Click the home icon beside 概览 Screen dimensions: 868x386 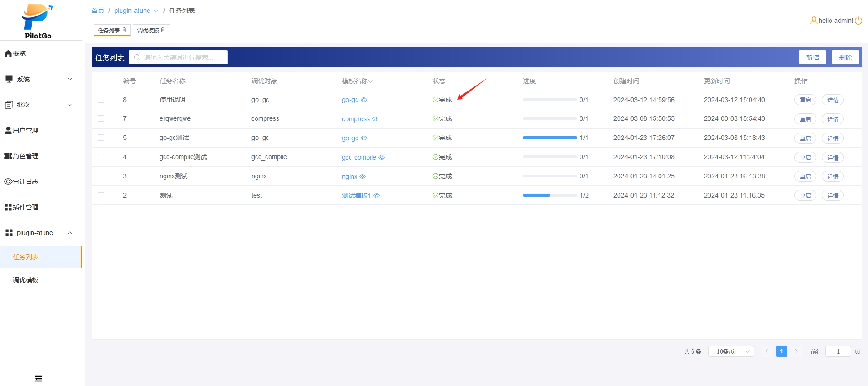click(x=8, y=54)
